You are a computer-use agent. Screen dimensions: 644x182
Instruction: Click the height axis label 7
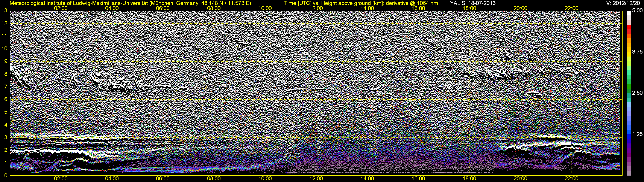pyautogui.click(x=6, y=87)
